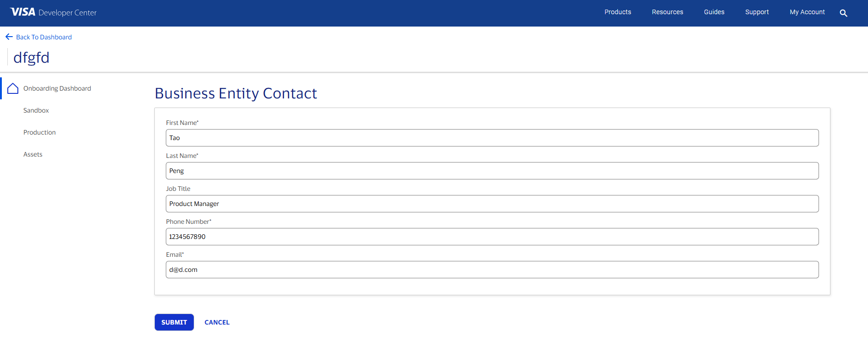The width and height of the screenshot is (868, 352).
Task: Open the My Account menu
Action: (807, 12)
